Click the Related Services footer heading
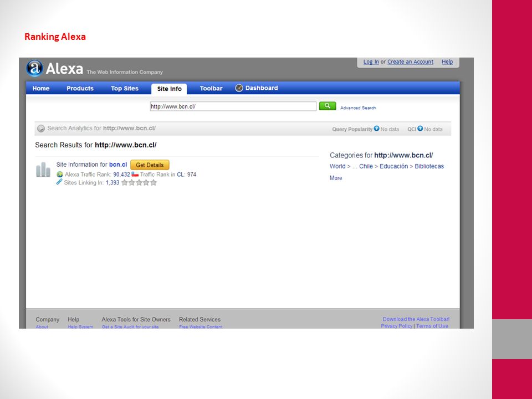The height and width of the screenshot is (399, 532). tap(199, 319)
